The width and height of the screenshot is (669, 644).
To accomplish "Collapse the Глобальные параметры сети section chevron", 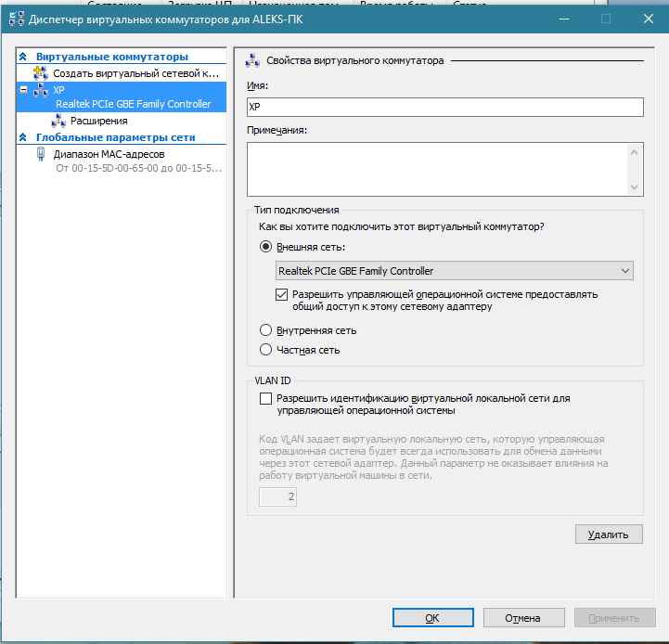I will pos(23,137).
